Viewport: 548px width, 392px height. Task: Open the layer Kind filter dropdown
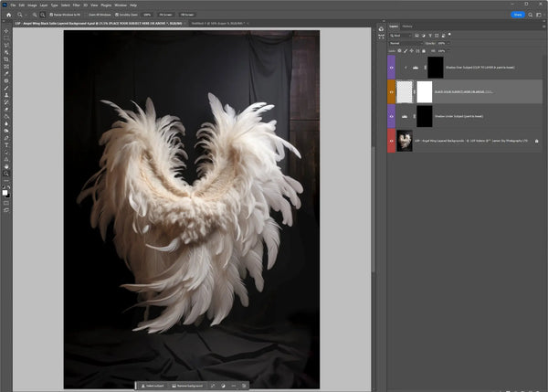click(x=402, y=36)
